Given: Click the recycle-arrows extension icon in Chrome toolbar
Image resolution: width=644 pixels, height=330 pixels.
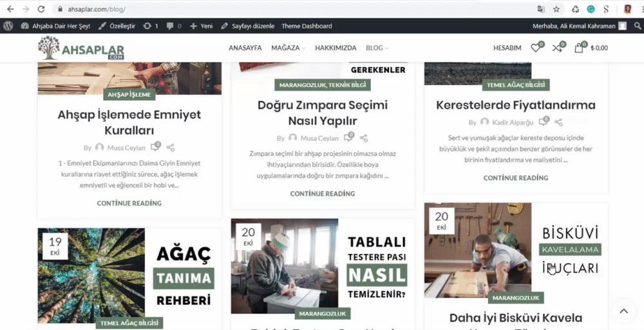Looking at the screenshot, I should pos(575,9).
